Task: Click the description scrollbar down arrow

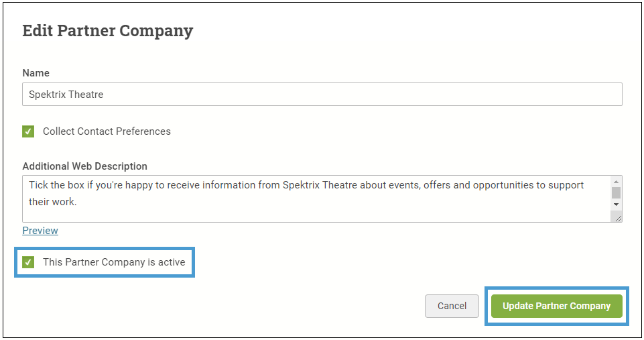Action: pyautogui.click(x=616, y=205)
